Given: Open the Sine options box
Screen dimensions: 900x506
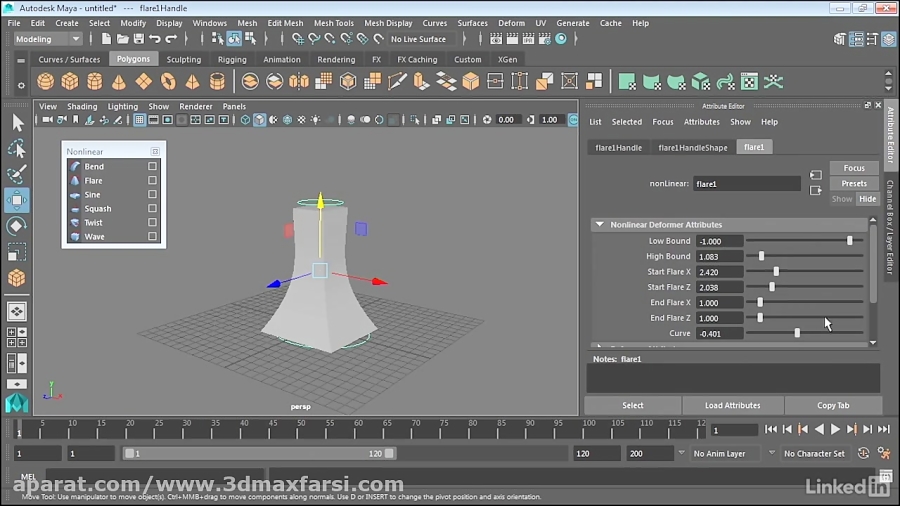Looking at the screenshot, I should (152, 194).
